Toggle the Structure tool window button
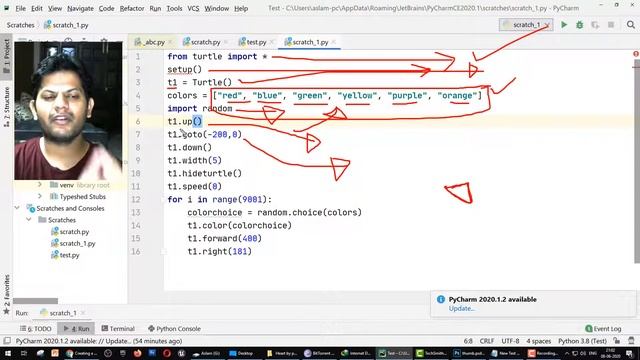 click(7, 107)
